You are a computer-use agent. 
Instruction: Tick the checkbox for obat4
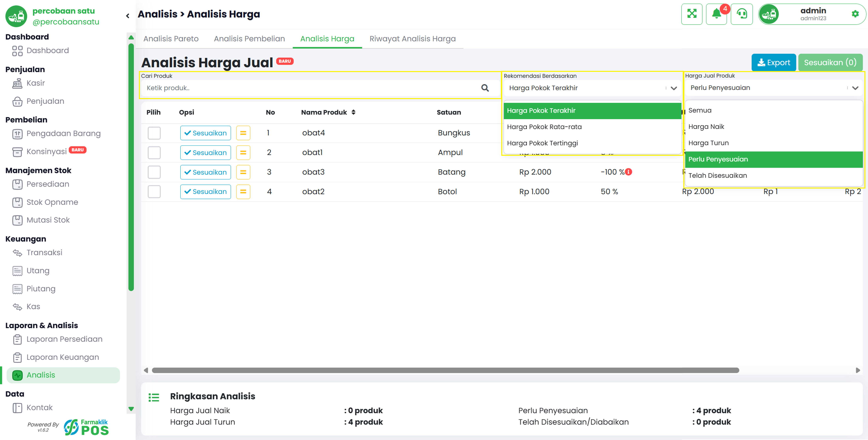(x=154, y=133)
